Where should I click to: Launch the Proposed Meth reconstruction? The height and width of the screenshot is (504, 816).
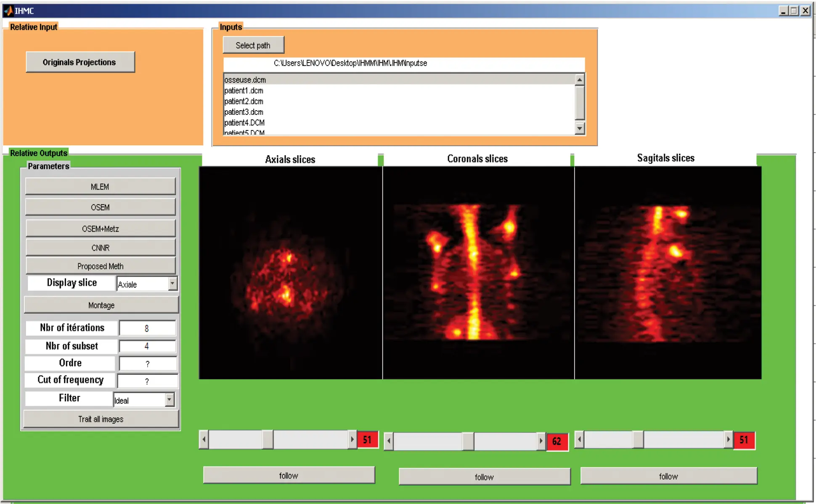coord(101,266)
